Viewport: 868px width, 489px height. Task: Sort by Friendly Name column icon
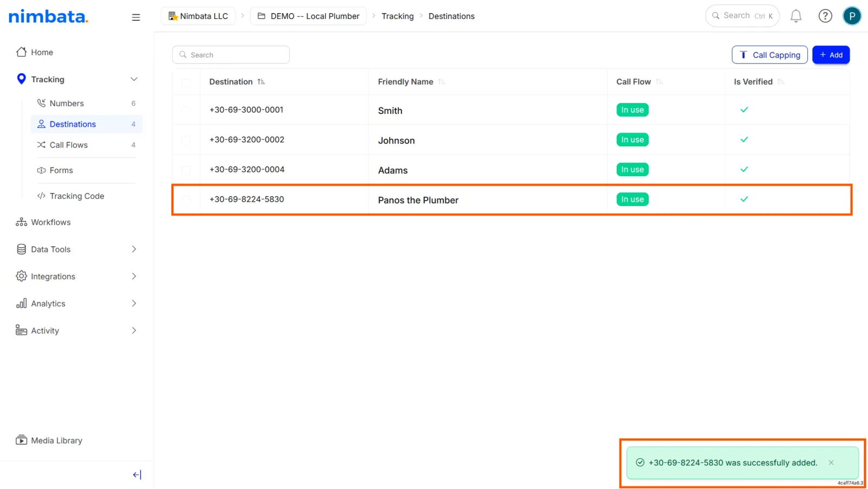click(442, 82)
